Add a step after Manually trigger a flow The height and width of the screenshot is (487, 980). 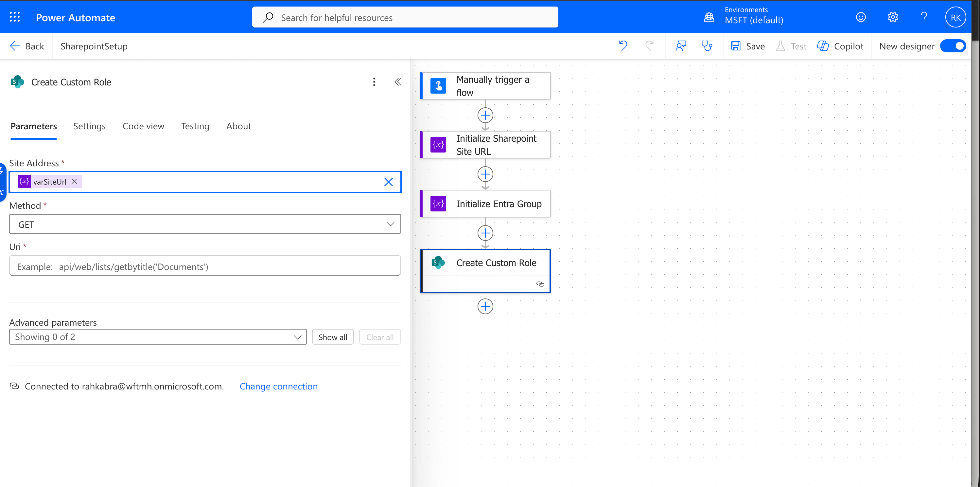pyautogui.click(x=485, y=115)
